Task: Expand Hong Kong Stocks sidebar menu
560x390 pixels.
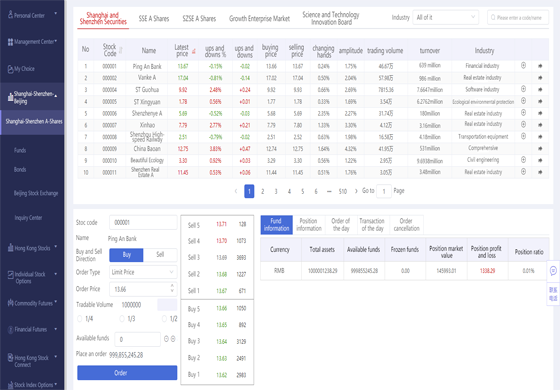Action: click(32, 248)
